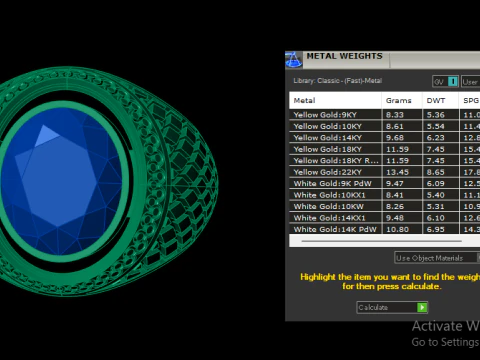Select the White Gold:14KX1 row
Screen dimensions: 480x360
385,218
